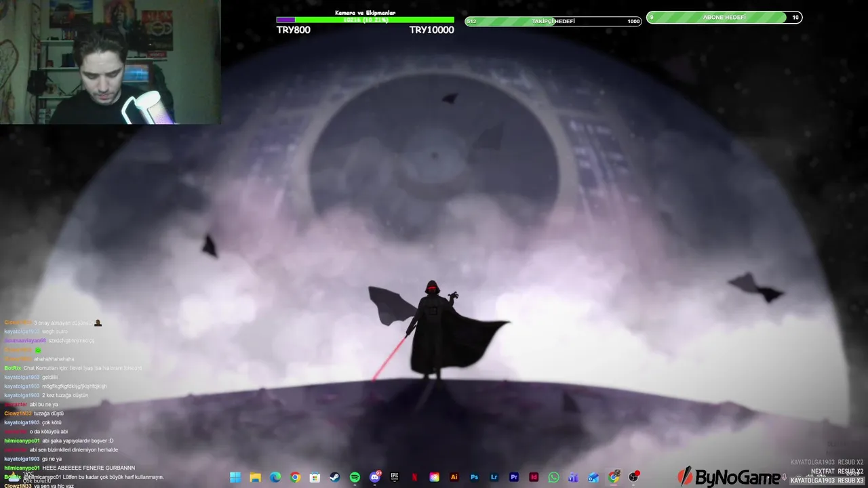
Task: Click the NEXTFAT RESUB X2 alert text
Action: (x=837, y=471)
